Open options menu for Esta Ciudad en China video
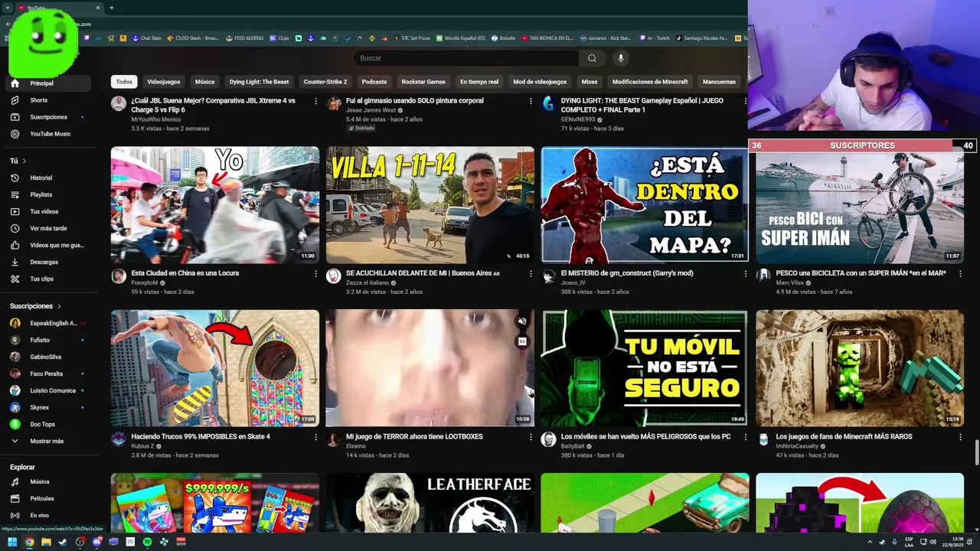The width and height of the screenshot is (980, 551). [x=315, y=273]
